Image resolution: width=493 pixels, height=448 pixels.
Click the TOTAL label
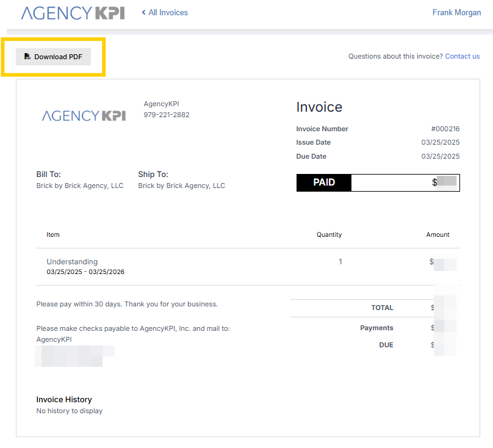pos(382,308)
